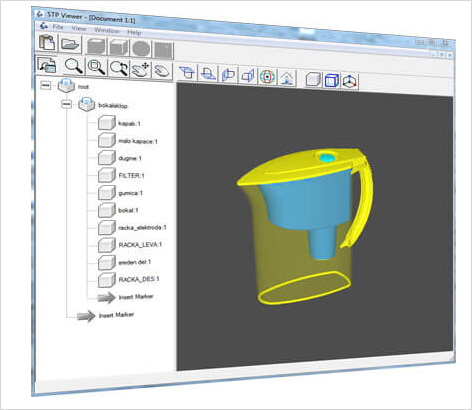Collapse the bokalsklop tree node
This screenshot has width=472, height=410.
click(x=67, y=104)
